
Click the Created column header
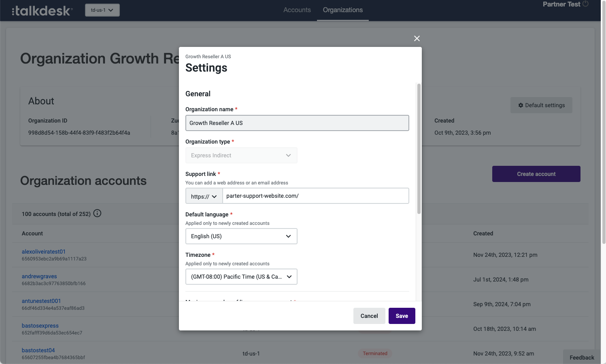[483, 233]
